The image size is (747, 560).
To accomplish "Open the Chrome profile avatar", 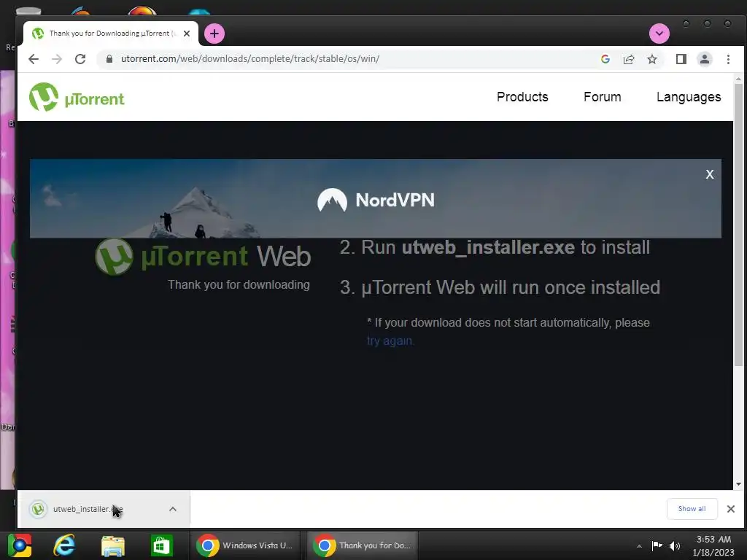I will pos(705,59).
